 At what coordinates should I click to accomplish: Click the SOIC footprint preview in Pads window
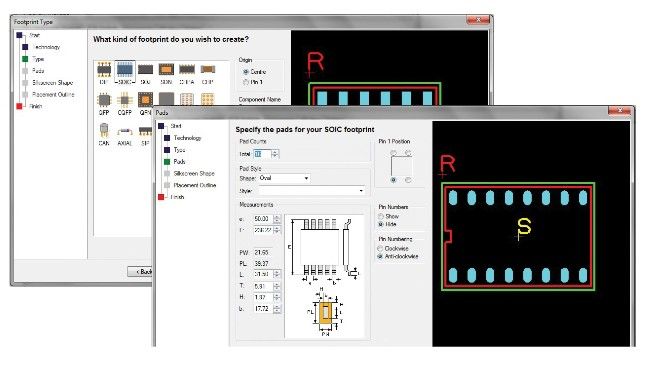(531, 234)
